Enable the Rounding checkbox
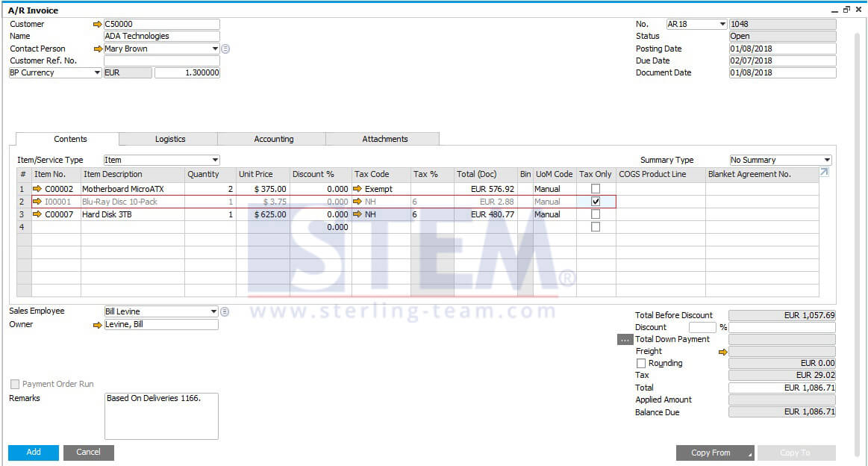The height and width of the screenshot is (466, 868). point(641,364)
